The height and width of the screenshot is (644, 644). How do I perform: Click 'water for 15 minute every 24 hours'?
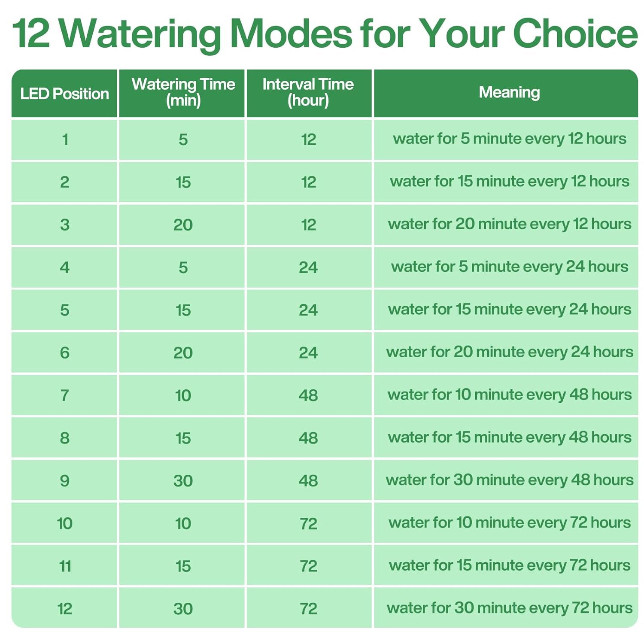(x=509, y=310)
